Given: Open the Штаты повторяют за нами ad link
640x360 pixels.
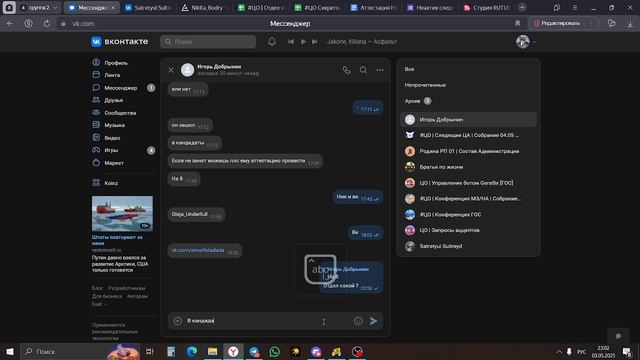Looking at the screenshot, I should point(117,240).
